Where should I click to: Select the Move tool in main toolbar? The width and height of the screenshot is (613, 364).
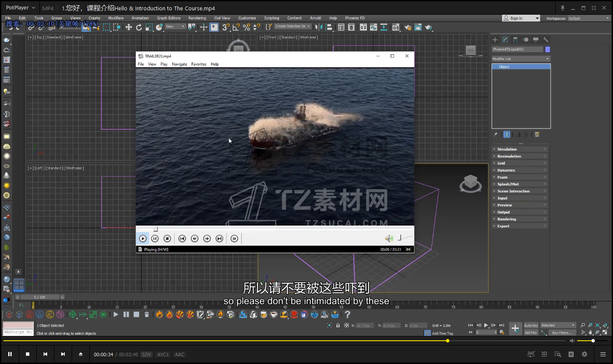129,27
